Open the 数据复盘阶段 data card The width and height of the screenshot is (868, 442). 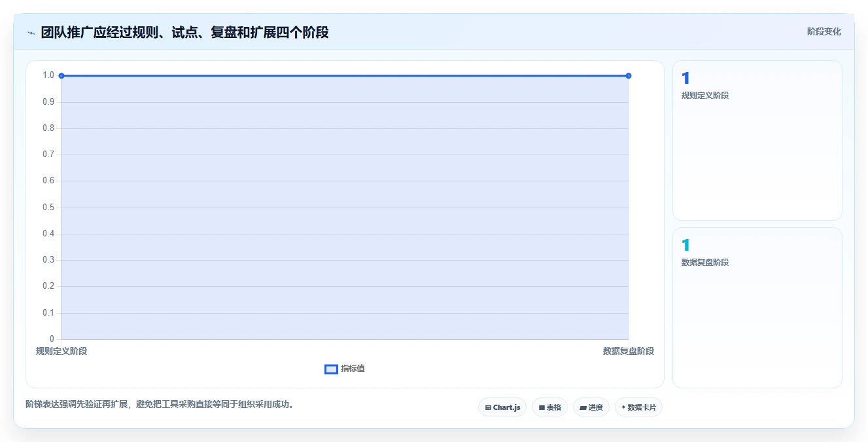[757, 308]
